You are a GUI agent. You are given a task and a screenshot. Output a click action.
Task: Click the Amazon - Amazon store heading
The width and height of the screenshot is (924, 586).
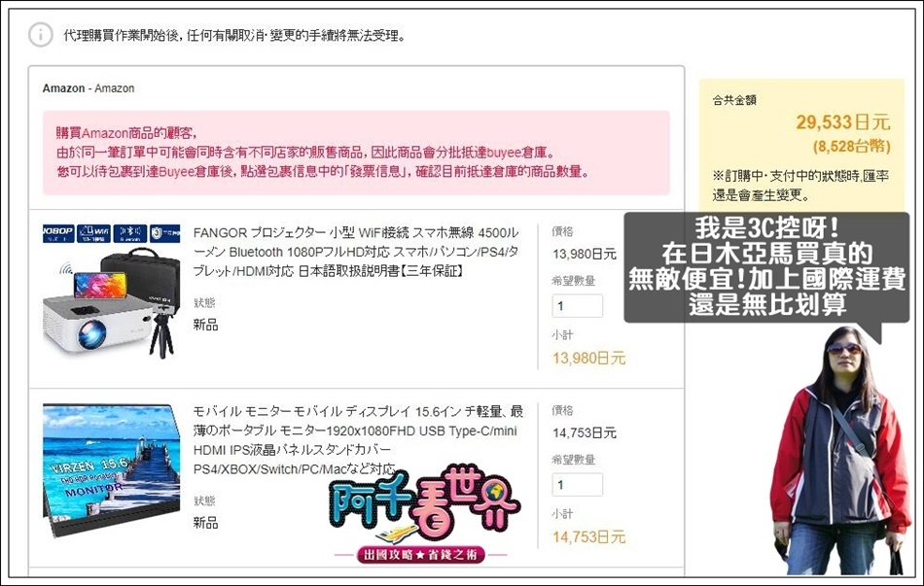click(89, 88)
